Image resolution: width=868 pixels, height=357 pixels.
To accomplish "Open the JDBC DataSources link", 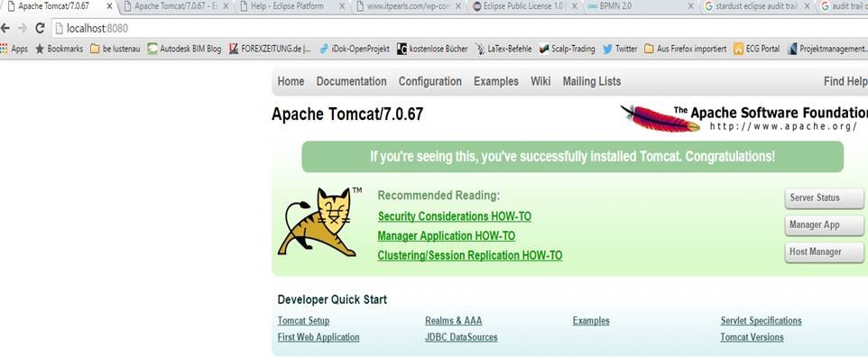I will coord(461,338).
